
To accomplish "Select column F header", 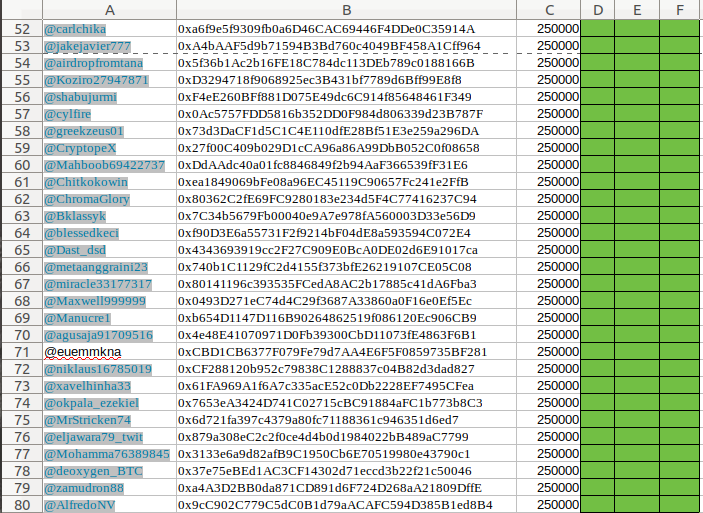I will [680, 10].
